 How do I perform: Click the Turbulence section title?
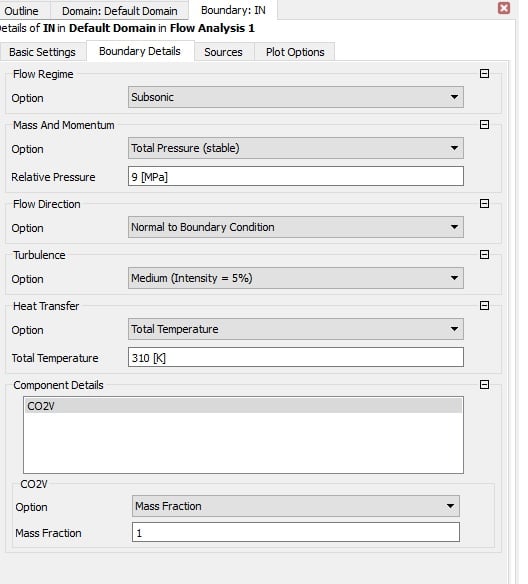(39, 255)
